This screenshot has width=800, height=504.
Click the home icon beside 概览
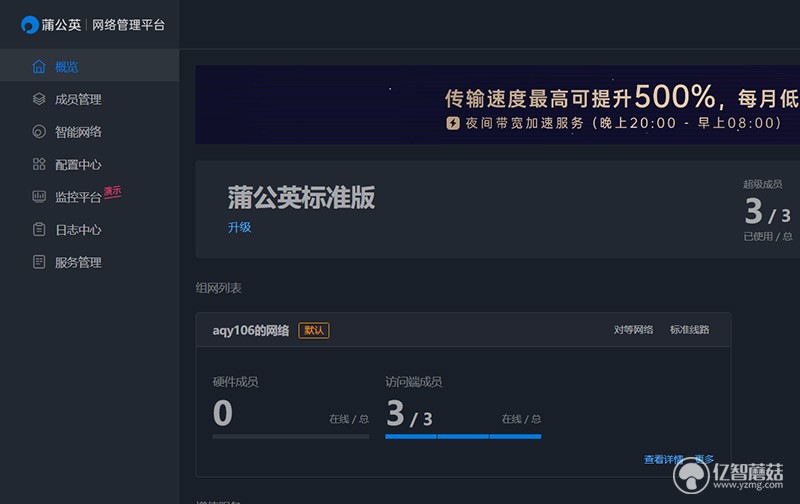click(39, 66)
